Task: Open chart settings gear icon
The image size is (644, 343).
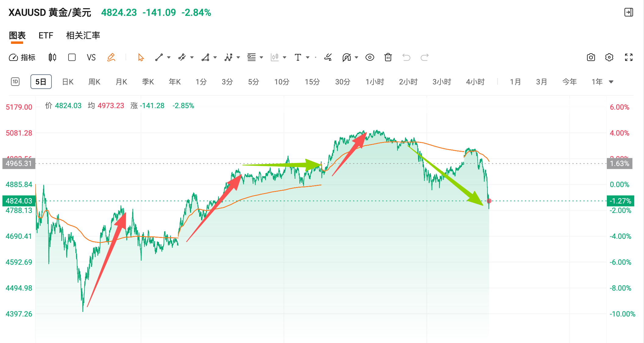Action: point(609,57)
